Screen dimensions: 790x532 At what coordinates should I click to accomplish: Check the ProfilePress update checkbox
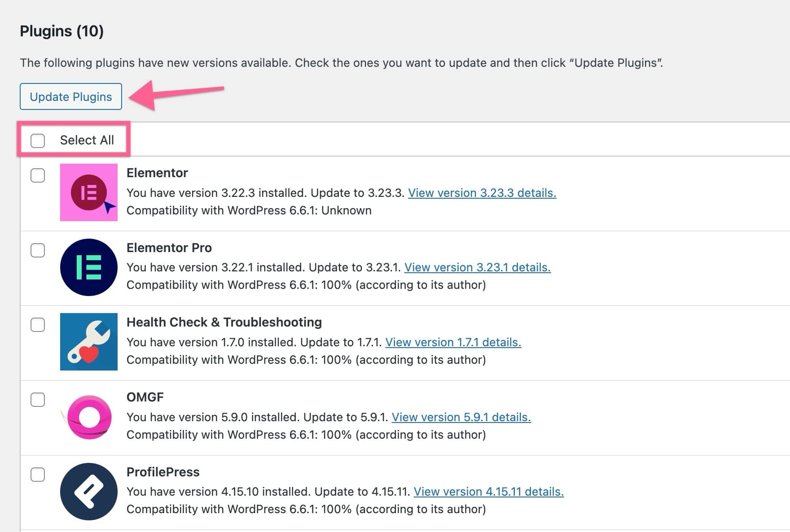coord(38,475)
